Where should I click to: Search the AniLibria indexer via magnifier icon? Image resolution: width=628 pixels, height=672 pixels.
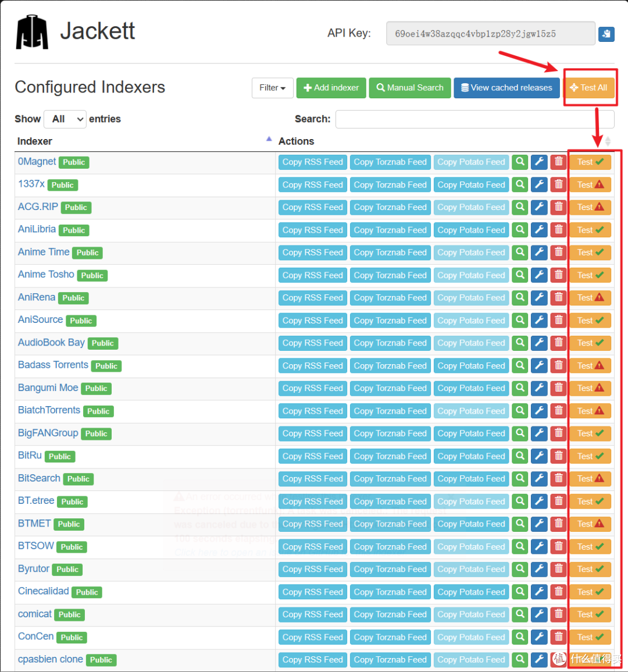click(520, 230)
